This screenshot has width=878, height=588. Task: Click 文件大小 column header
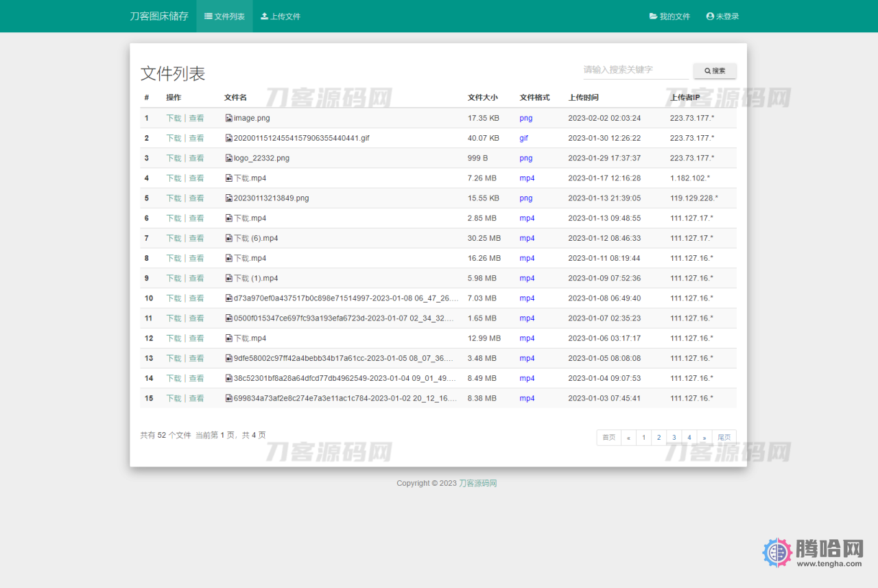pyautogui.click(x=483, y=97)
